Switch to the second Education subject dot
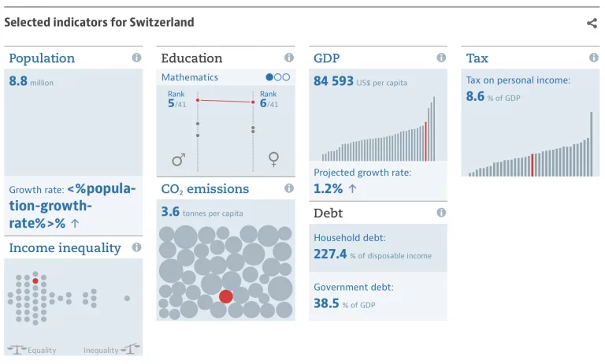The width and height of the screenshot is (605, 364). (278, 78)
